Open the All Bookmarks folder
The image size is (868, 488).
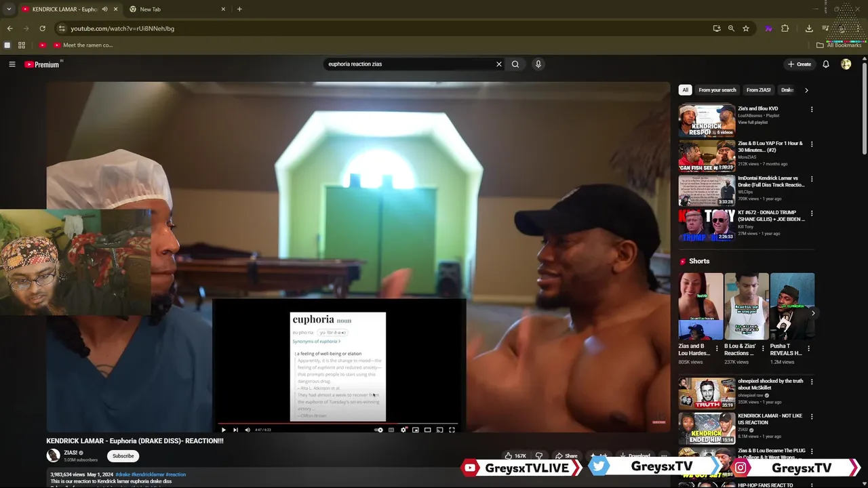pyautogui.click(x=839, y=45)
